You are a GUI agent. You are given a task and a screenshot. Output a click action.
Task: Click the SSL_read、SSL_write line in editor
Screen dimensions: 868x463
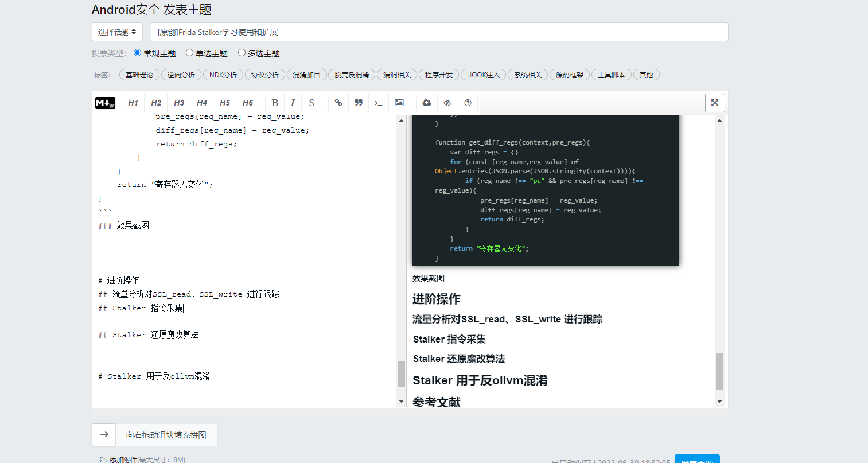click(189, 294)
